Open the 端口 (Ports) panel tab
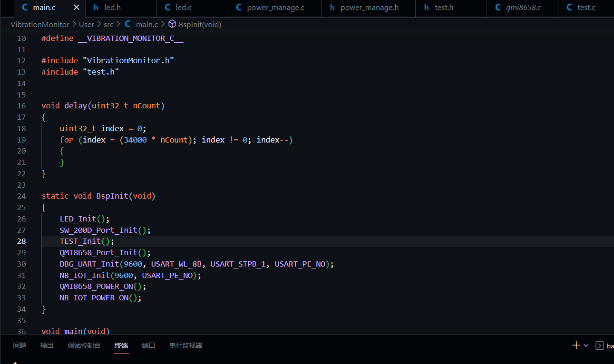Viewport: 614px width, 364px height. pos(148,345)
